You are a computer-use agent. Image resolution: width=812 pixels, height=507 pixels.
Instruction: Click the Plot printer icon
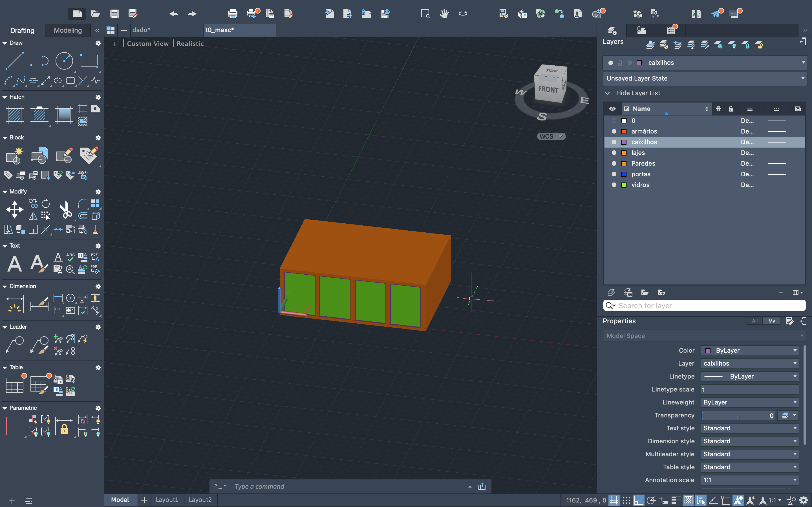[x=232, y=14]
